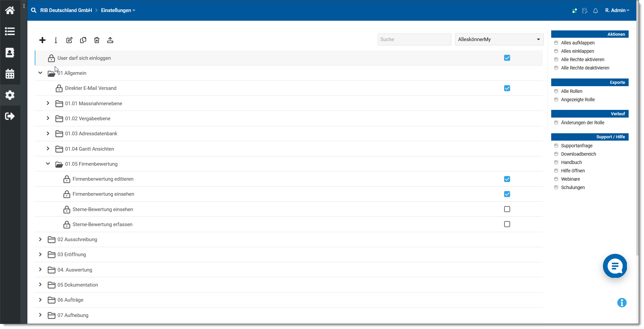Click the delete trash icon in toolbar
This screenshot has height=329, width=644.
97,40
